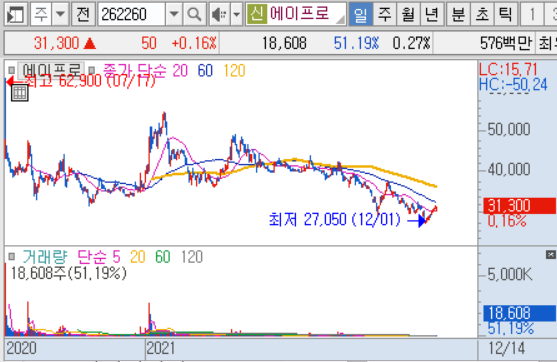This screenshot has height=362, width=557.
Task: Click the blue 18,608 volume axis tag
Action: click(519, 313)
